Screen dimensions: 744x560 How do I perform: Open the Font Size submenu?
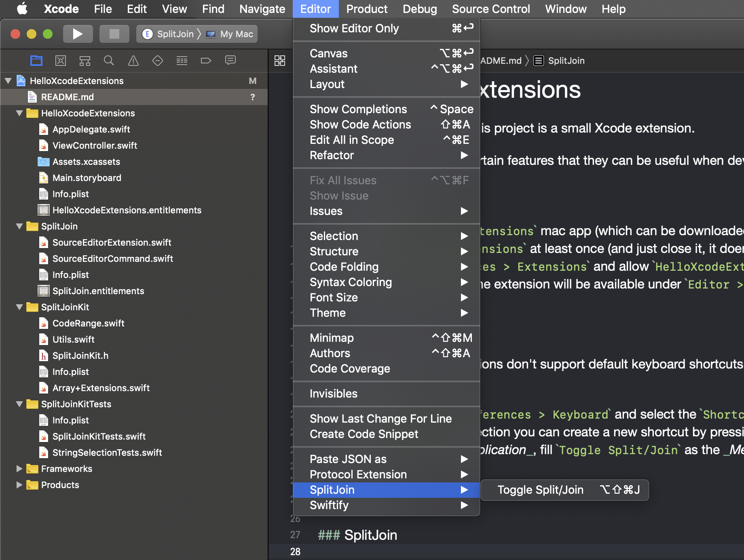coord(386,297)
